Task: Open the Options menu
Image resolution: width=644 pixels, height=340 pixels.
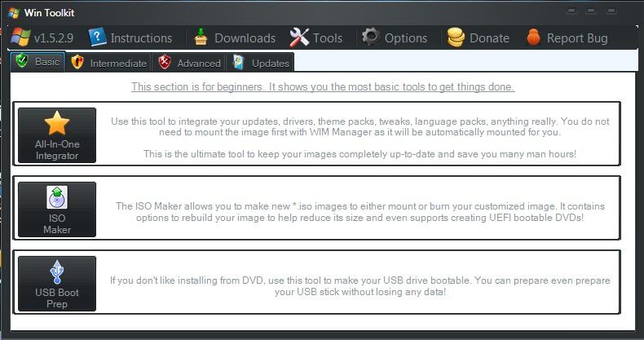Action: click(x=395, y=38)
